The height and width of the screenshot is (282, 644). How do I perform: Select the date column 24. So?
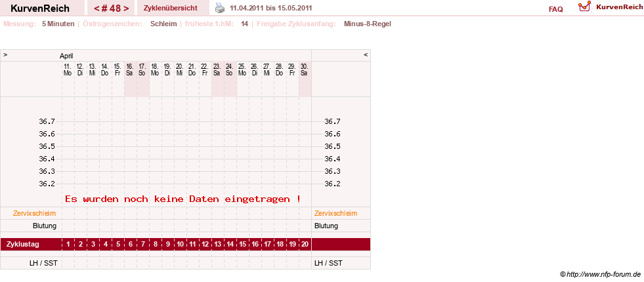pos(230,70)
